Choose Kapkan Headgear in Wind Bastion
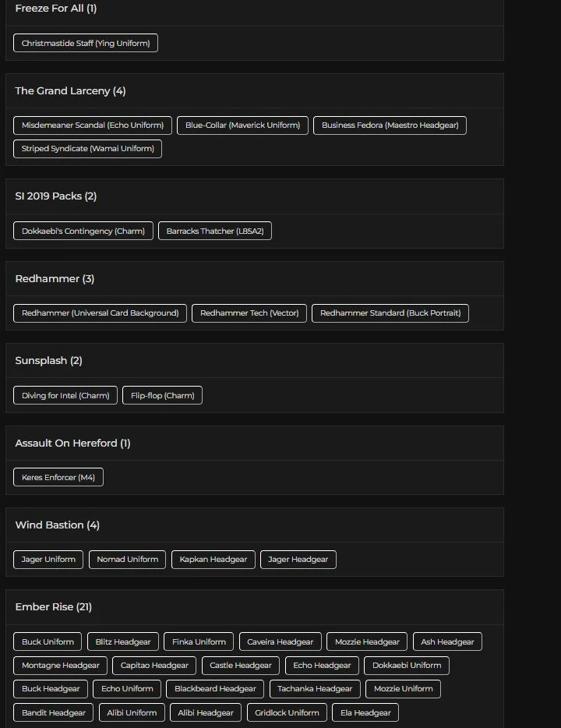The width and height of the screenshot is (561, 728). [213, 559]
